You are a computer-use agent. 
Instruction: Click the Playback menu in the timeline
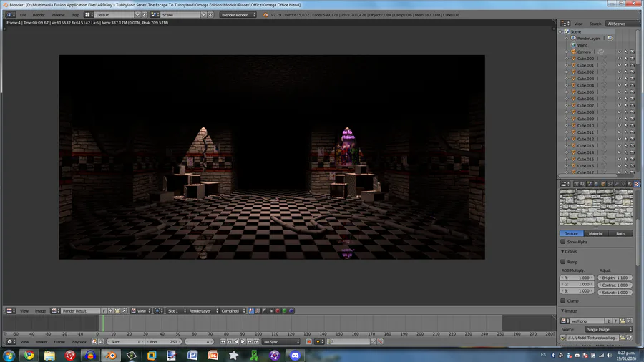click(x=78, y=342)
